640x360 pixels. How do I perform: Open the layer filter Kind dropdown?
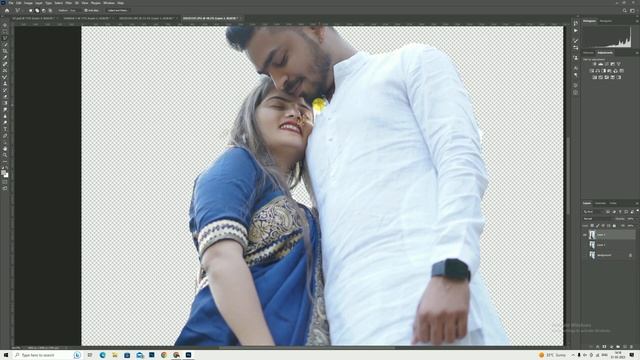[593, 212]
